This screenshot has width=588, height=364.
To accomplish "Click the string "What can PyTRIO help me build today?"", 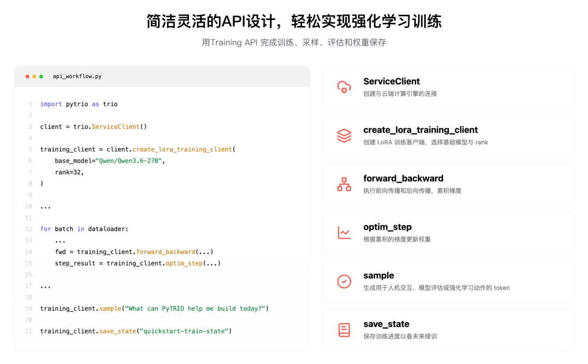I will point(195,309).
